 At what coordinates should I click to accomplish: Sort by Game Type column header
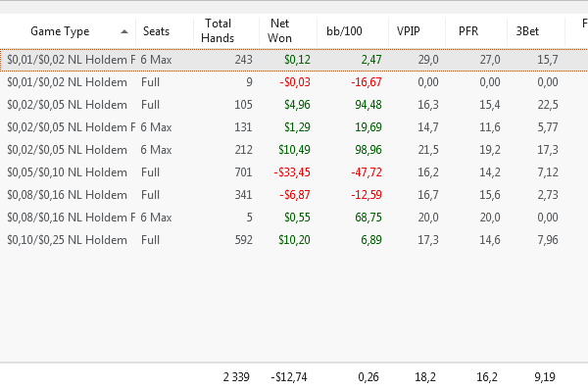point(68,31)
